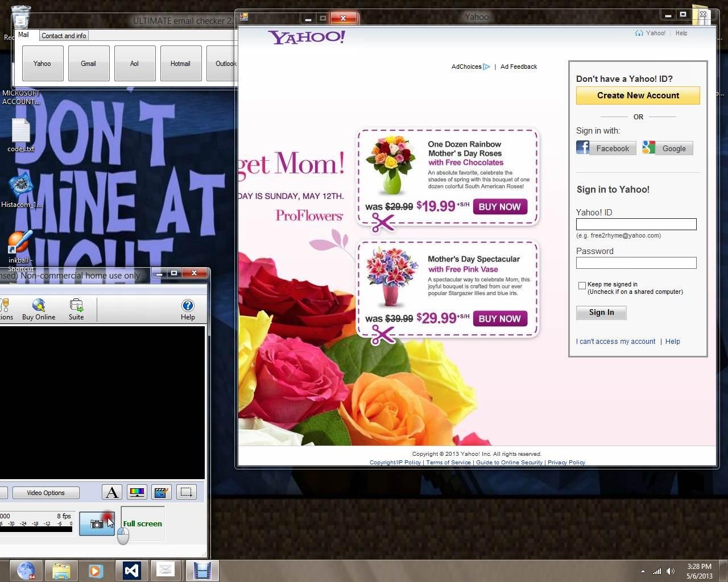Add text caption with the A icon
728x582 pixels.
click(112, 492)
